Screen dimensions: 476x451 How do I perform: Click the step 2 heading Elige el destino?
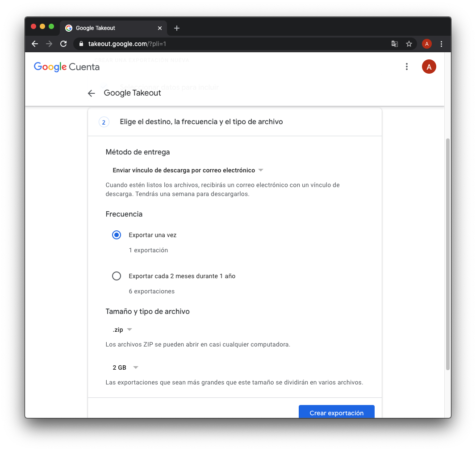[x=201, y=122]
